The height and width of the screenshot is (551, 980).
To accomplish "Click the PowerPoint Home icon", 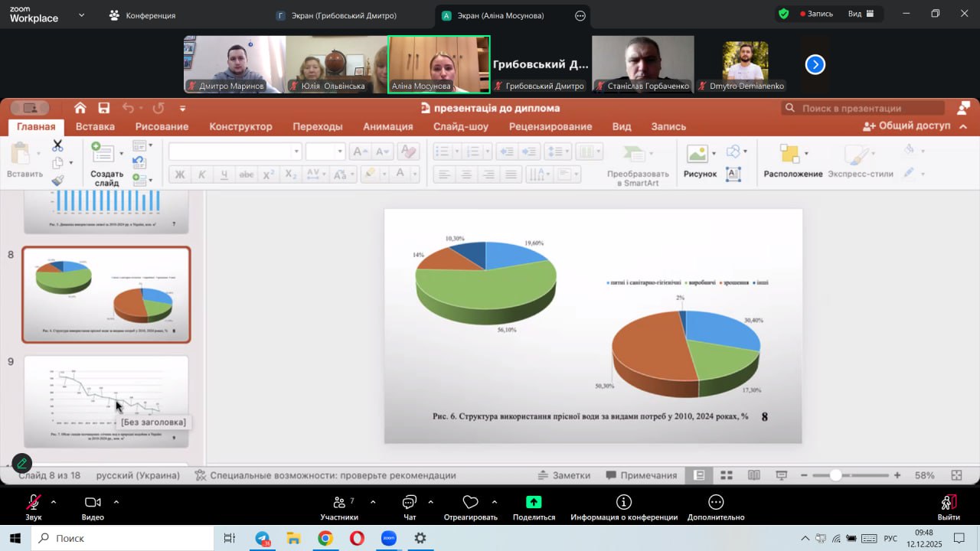I will pos(80,108).
